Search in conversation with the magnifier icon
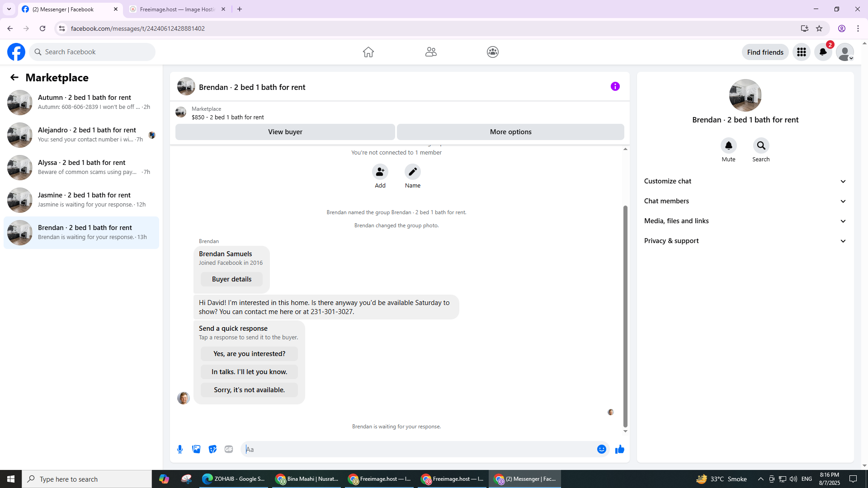This screenshot has width=868, height=488. 761,145
